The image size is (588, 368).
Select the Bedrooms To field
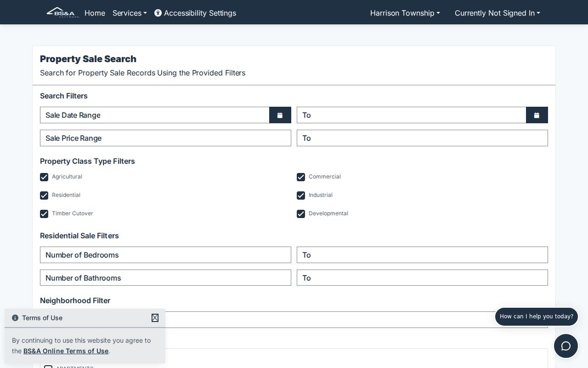pos(422,255)
